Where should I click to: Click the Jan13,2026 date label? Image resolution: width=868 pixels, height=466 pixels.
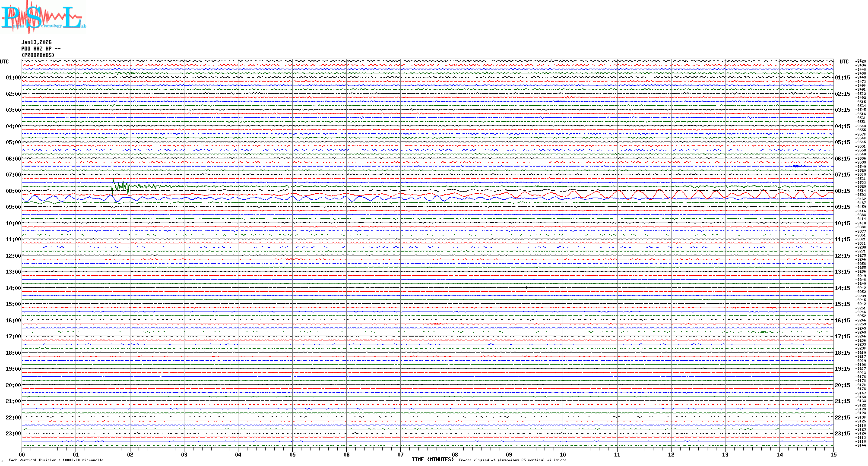tap(36, 42)
